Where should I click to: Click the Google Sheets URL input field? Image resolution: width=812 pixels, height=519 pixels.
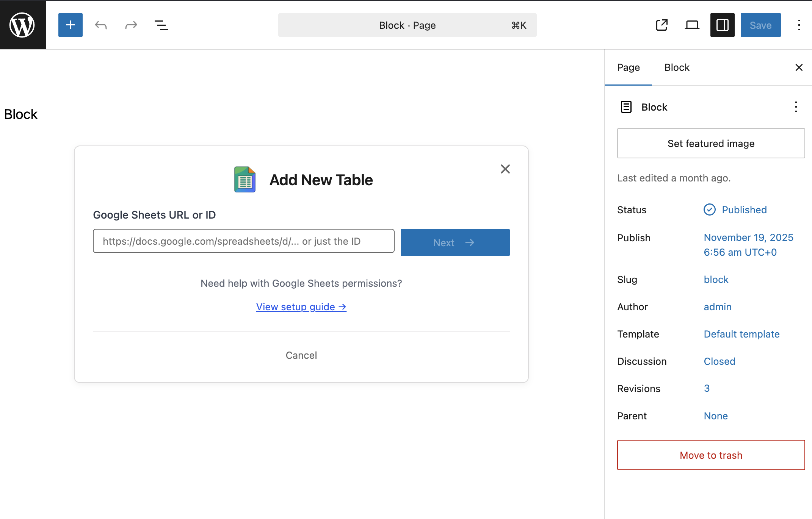[243, 241]
